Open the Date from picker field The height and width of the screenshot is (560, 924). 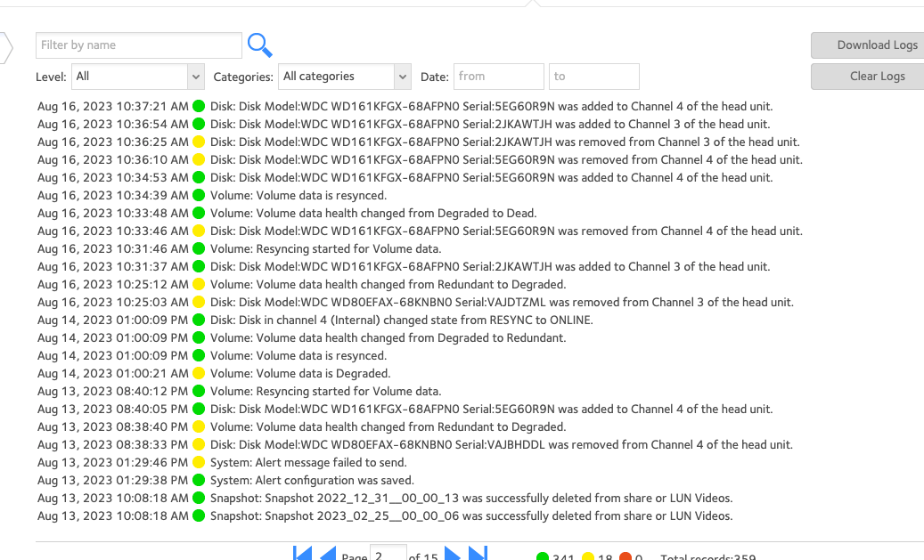[x=499, y=77]
